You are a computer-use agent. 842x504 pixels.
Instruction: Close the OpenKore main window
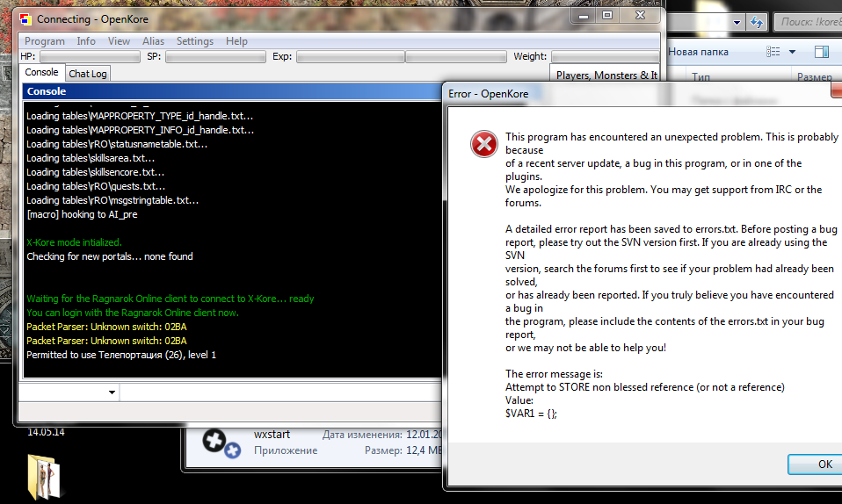(x=640, y=16)
